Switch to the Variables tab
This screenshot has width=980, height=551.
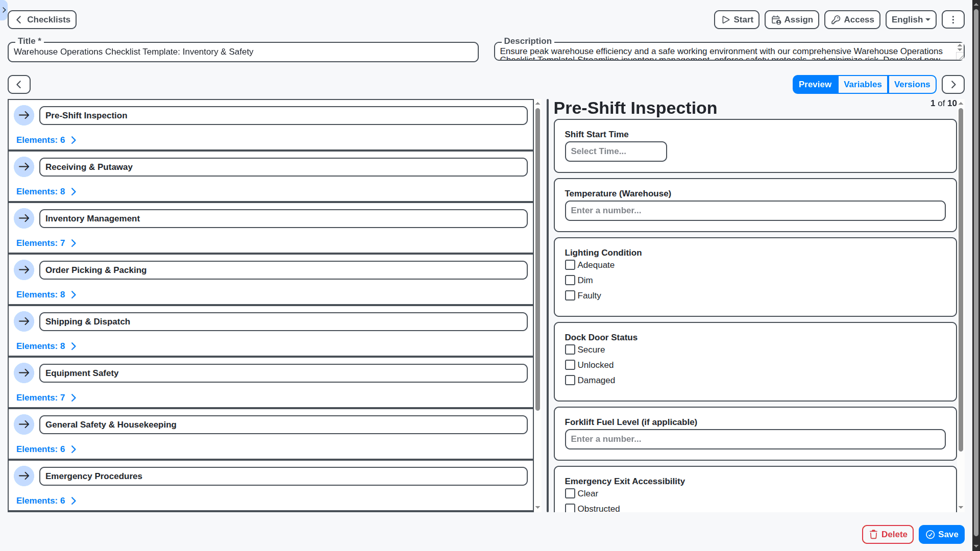(863, 84)
